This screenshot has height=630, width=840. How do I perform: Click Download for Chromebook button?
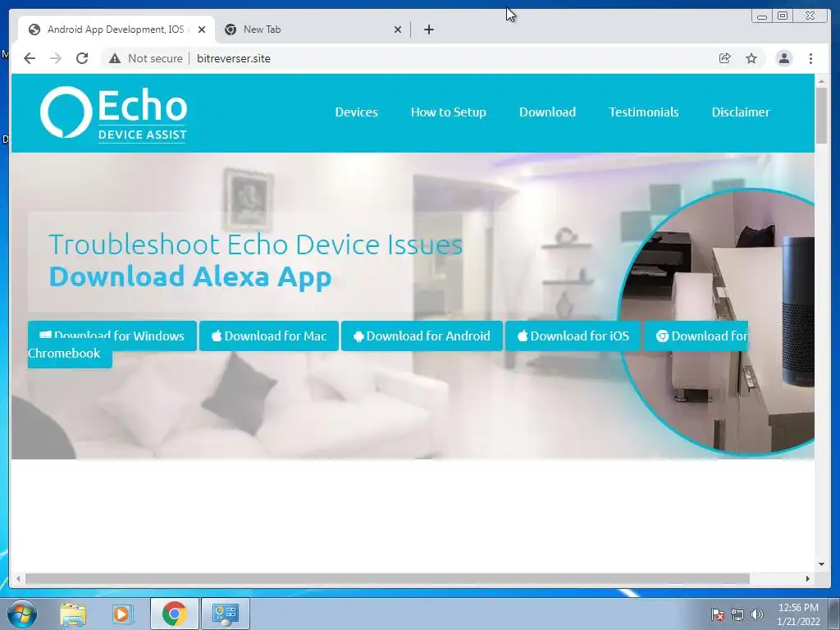[696, 336]
